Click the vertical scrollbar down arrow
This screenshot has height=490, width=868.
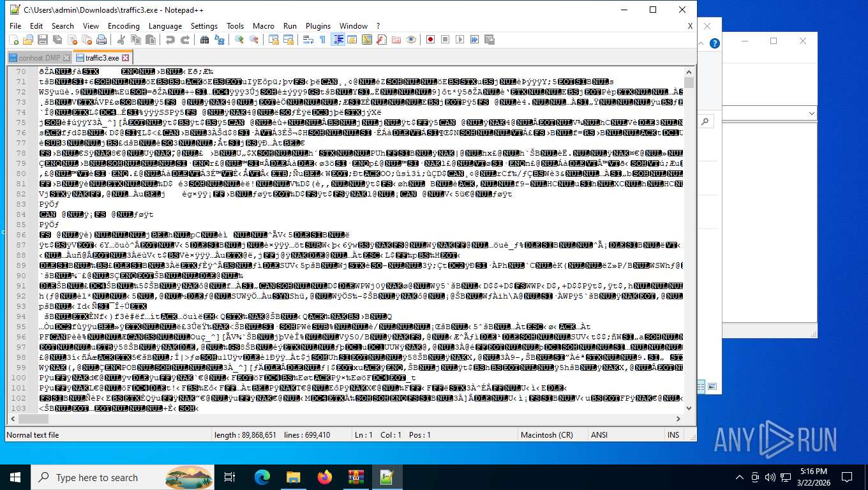click(x=689, y=408)
